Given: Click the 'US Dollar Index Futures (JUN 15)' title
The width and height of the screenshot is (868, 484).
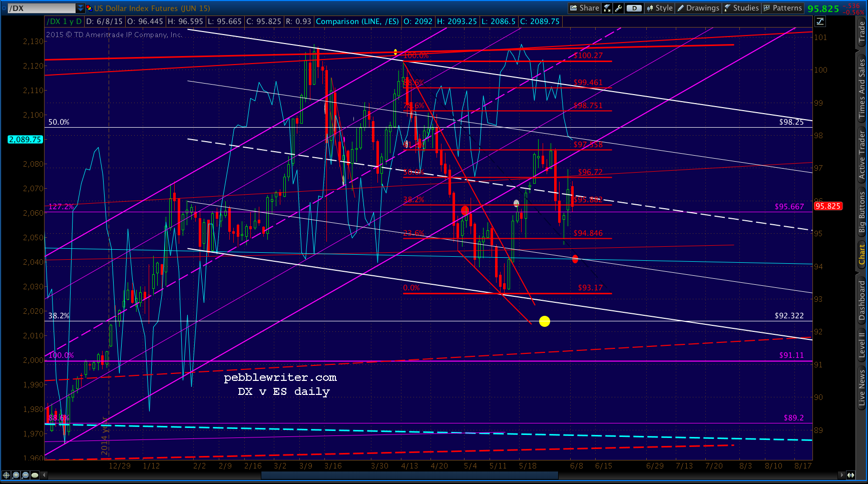Looking at the screenshot, I should [152, 8].
